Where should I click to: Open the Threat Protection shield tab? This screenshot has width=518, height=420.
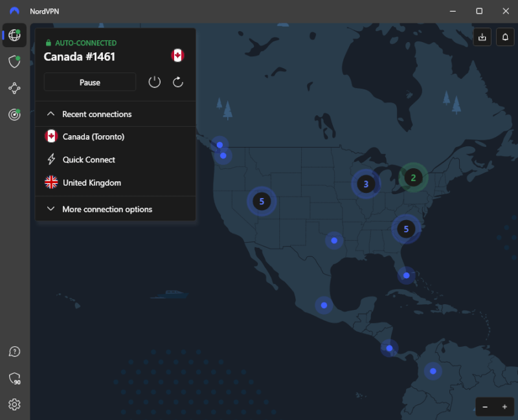14,61
